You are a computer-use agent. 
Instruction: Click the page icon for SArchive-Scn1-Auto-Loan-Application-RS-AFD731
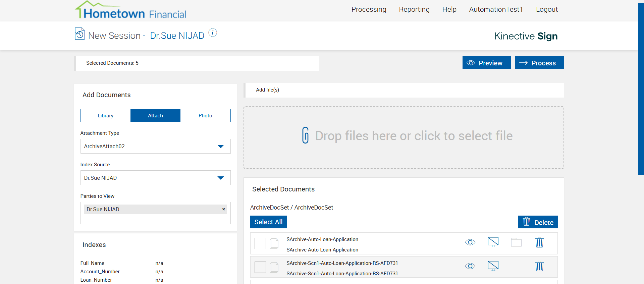coord(274,267)
